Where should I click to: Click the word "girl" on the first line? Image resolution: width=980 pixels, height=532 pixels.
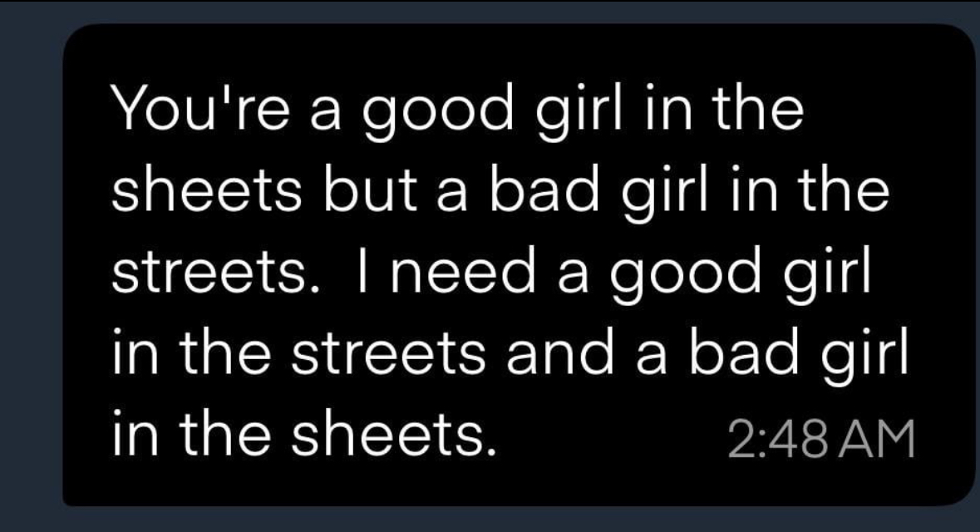[579, 113]
